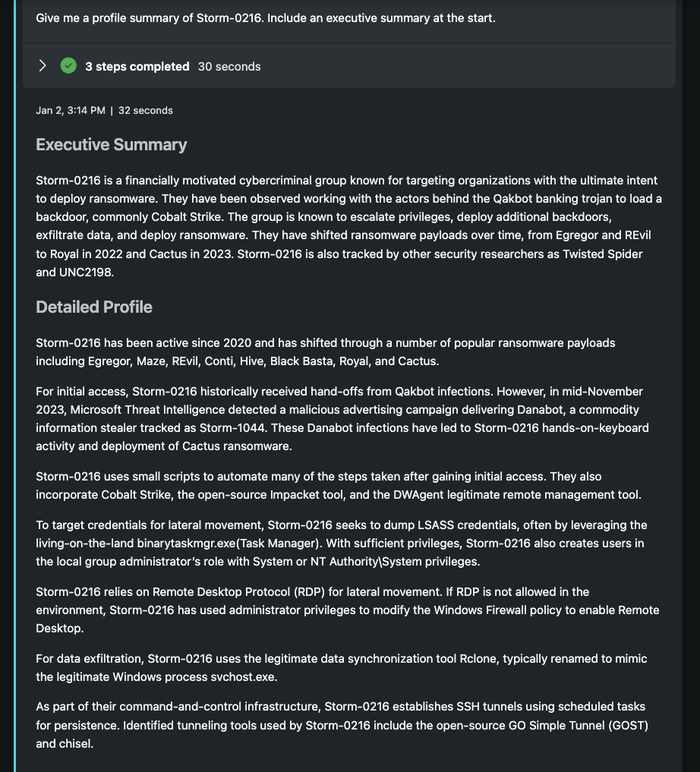The width and height of the screenshot is (700, 772).
Task: Click the green completed checkmark icon
Action: pyautogui.click(x=68, y=66)
